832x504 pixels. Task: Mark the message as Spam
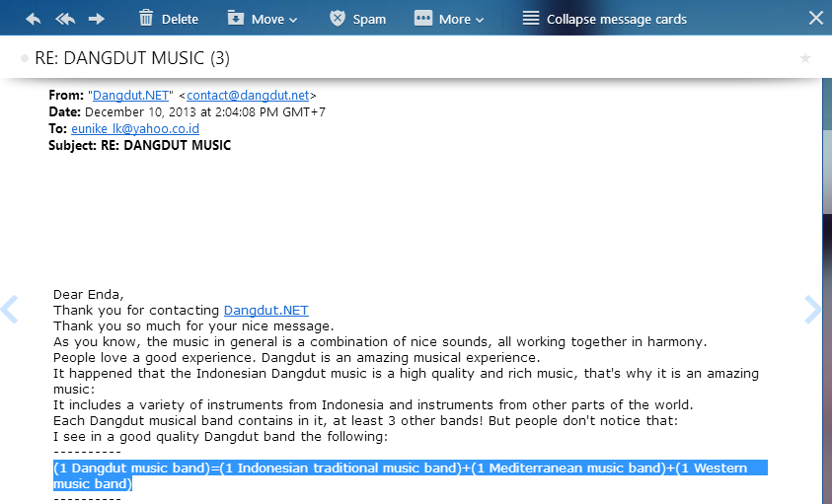358,19
